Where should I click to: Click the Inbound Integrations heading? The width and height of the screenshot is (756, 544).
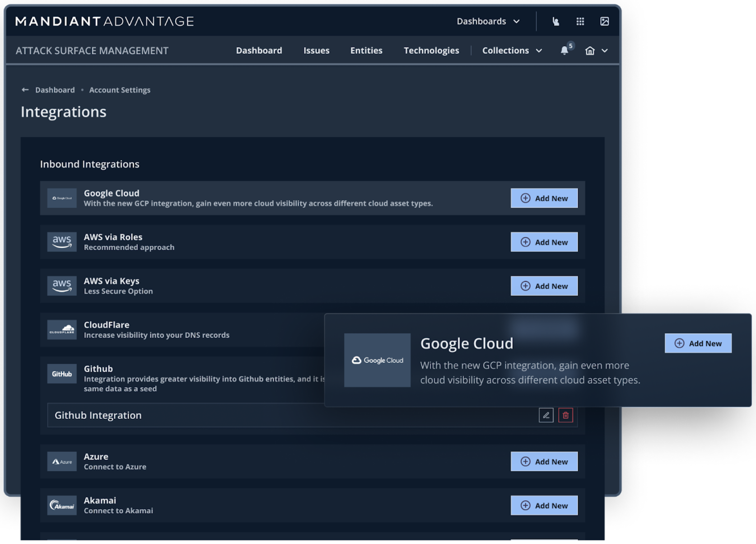coord(90,164)
